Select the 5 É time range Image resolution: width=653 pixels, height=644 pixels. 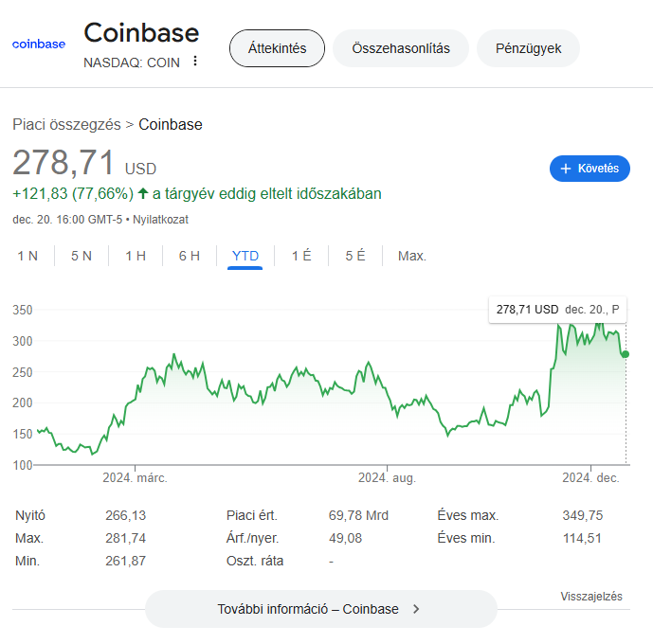pos(355,256)
